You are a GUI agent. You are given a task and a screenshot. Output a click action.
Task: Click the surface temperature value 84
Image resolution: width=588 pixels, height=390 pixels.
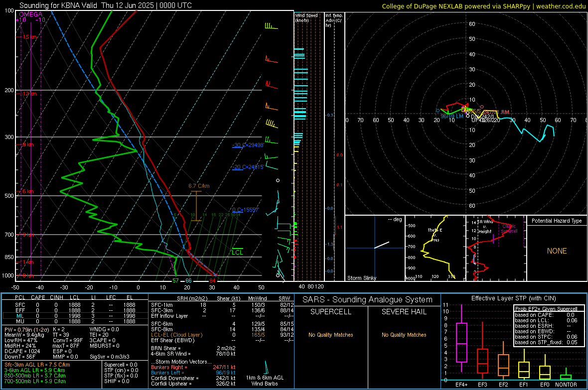click(x=213, y=280)
